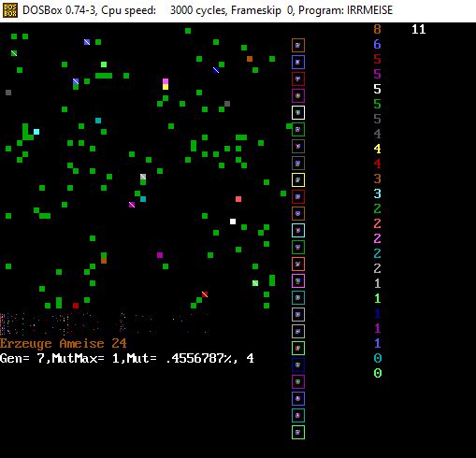476x458 pixels.
Task: Click the yellow score number 4
Action: (x=377, y=149)
